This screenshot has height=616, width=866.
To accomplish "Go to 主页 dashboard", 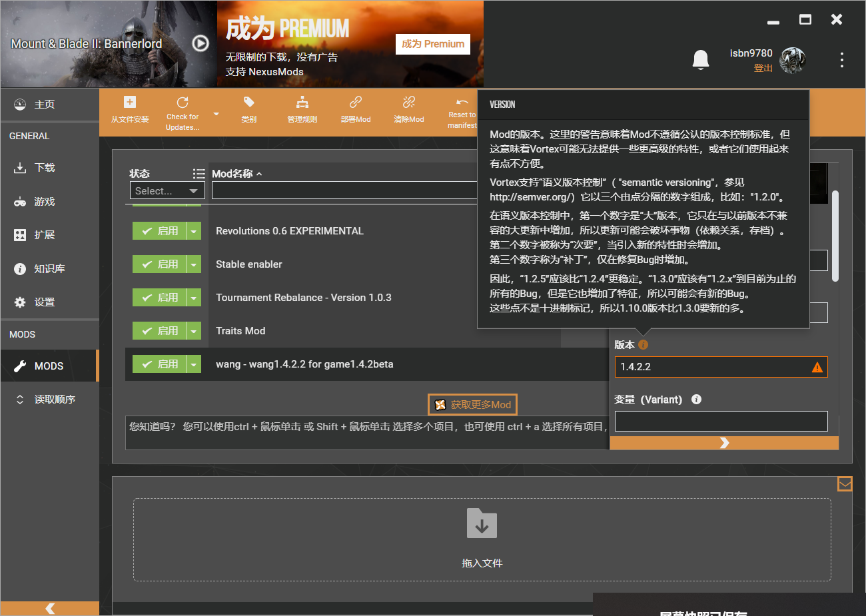I will click(x=49, y=105).
